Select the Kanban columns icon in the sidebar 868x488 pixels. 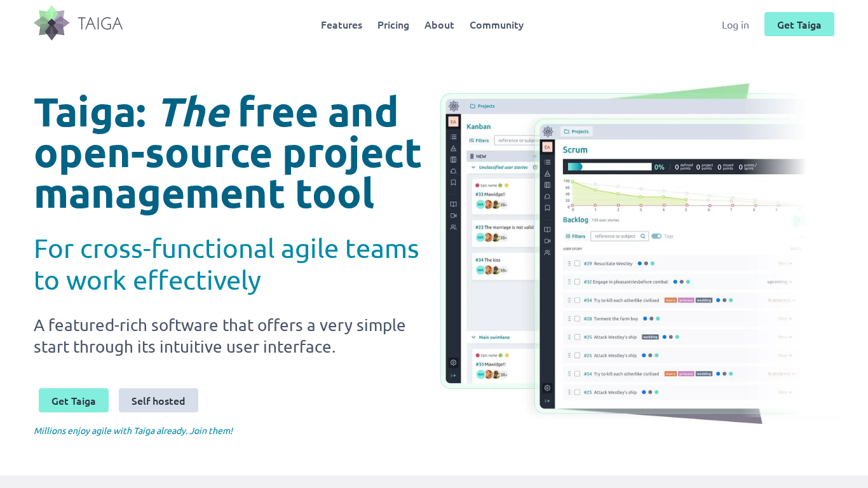[x=548, y=184]
